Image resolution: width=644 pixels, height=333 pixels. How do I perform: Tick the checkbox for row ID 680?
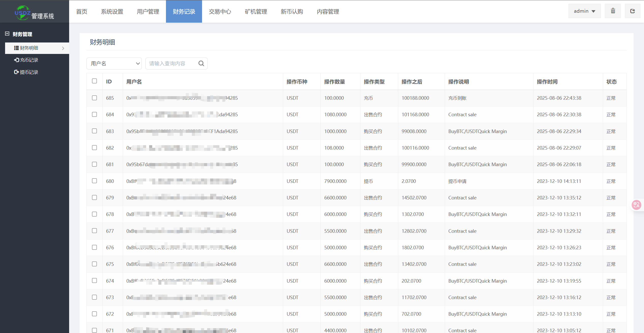coord(95,181)
